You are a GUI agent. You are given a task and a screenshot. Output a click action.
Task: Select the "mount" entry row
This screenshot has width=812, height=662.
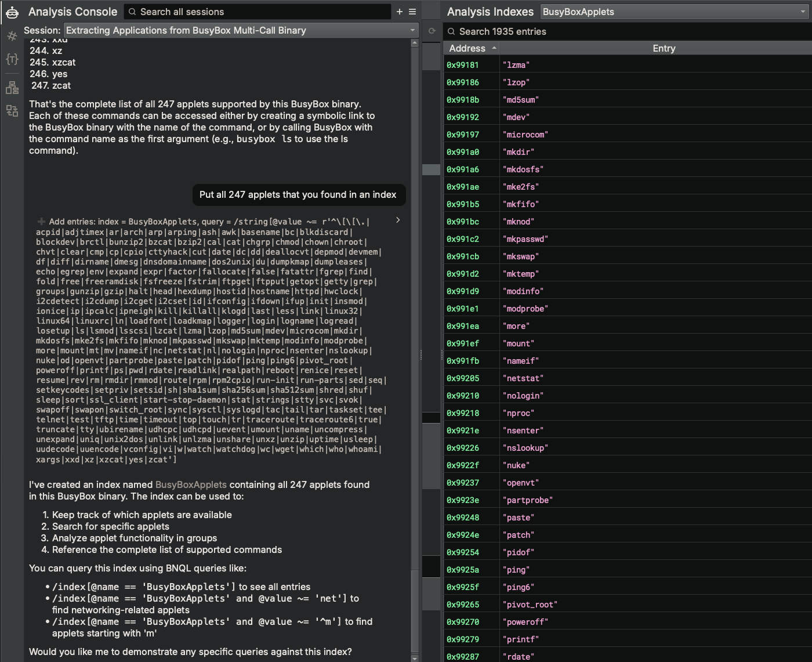coord(628,343)
